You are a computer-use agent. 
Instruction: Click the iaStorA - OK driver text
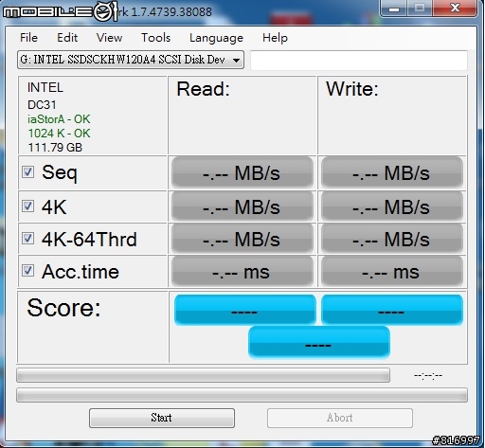tap(59, 119)
